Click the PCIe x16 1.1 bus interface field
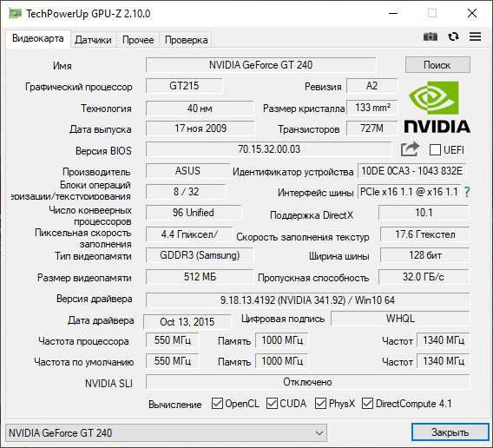The height and width of the screenshot is (448, 493). [410, 192]
